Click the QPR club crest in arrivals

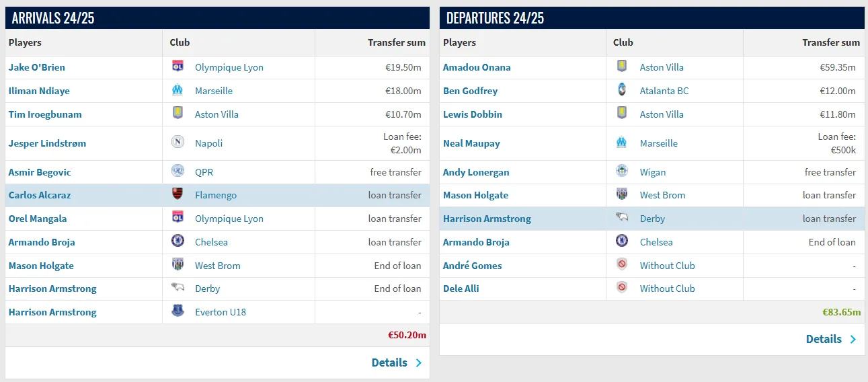[177, 171]
